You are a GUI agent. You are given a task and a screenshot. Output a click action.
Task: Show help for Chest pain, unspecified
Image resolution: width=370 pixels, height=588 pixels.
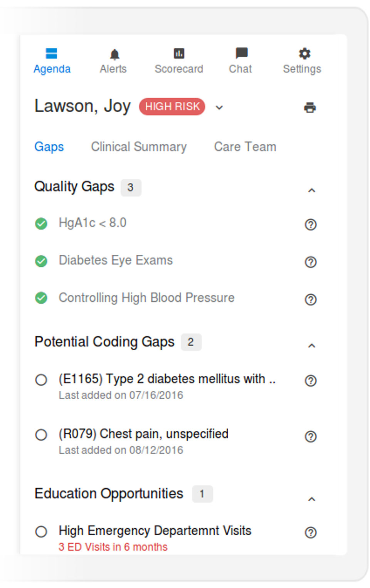[x=311, y=436]
